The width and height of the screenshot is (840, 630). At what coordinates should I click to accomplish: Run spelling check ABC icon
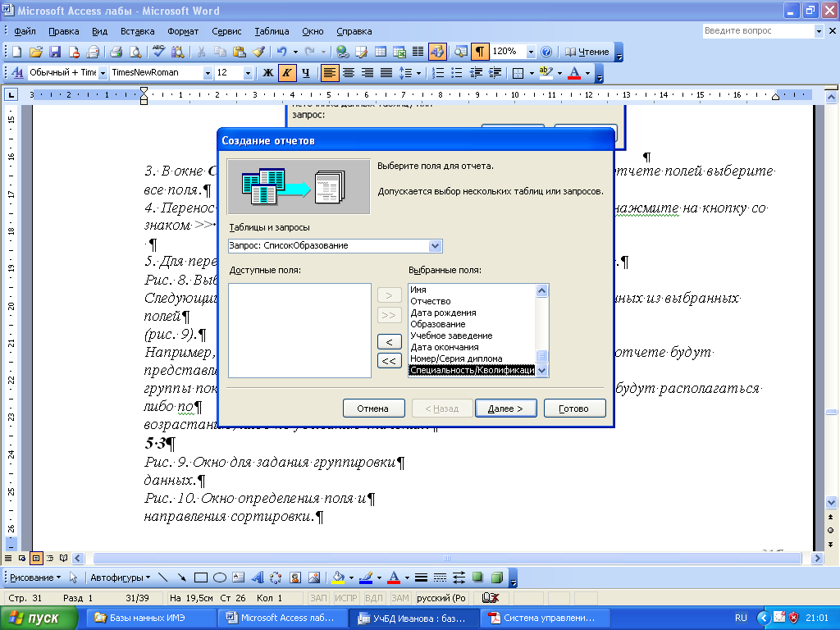[x=158, y=52]
